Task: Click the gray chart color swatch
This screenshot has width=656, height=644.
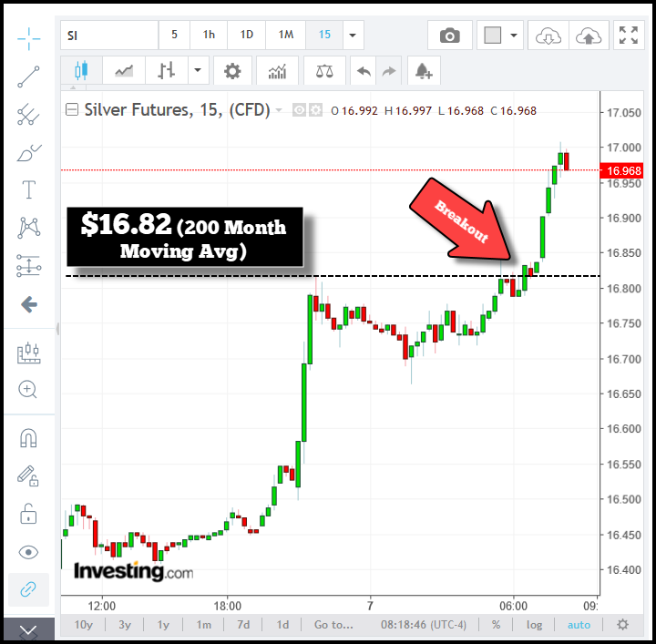Action: [x=492, y=36]
